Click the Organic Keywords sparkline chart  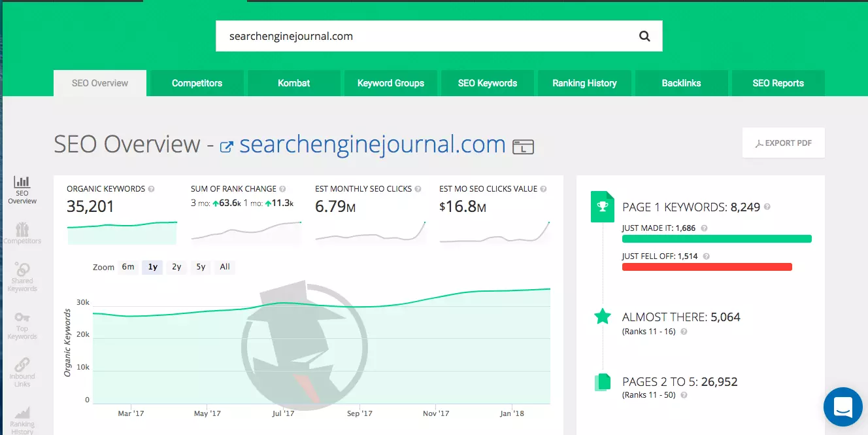click(x=122, y=232)
